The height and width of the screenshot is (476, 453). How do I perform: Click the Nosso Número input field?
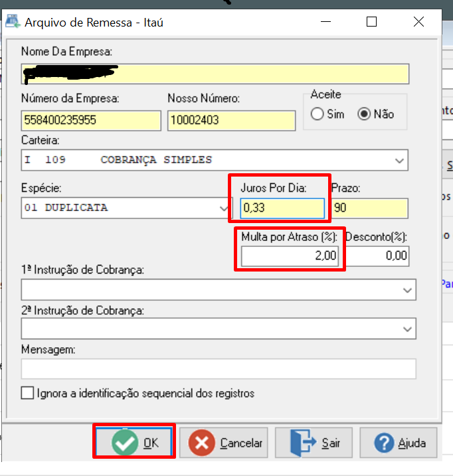coord(232,121)
